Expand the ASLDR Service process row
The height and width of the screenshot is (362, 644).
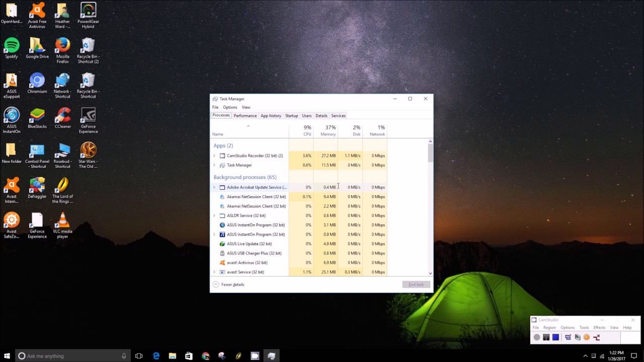click(x=214, y=216)
